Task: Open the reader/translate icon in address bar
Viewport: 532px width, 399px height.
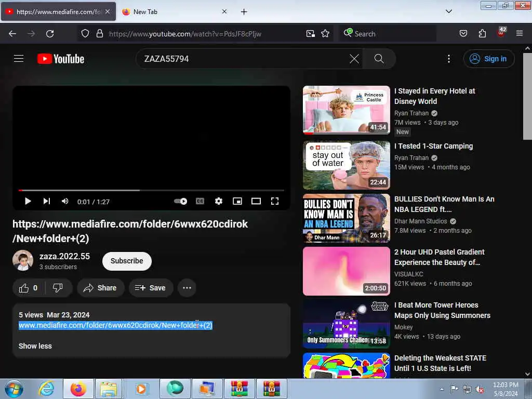Action: [310, 33]
